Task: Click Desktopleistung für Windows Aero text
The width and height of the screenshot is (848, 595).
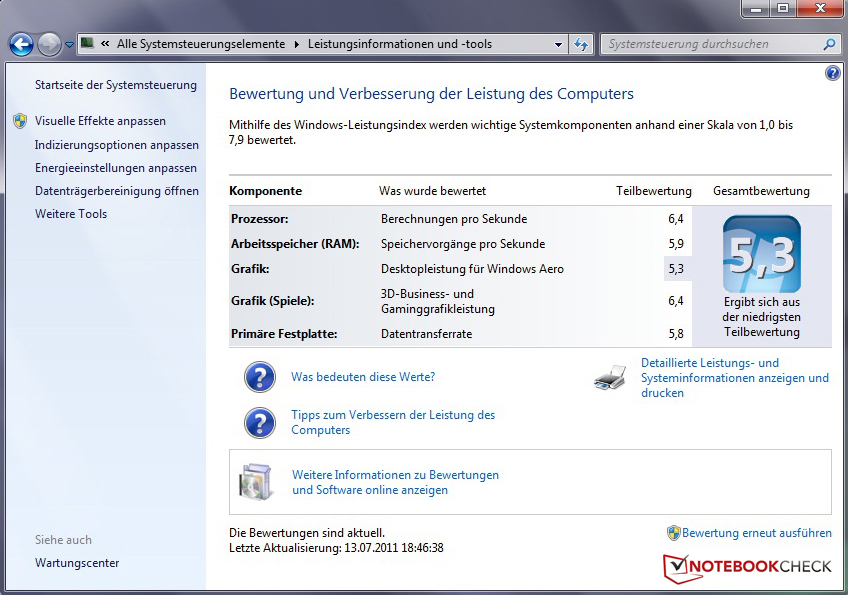Action: 472,269
